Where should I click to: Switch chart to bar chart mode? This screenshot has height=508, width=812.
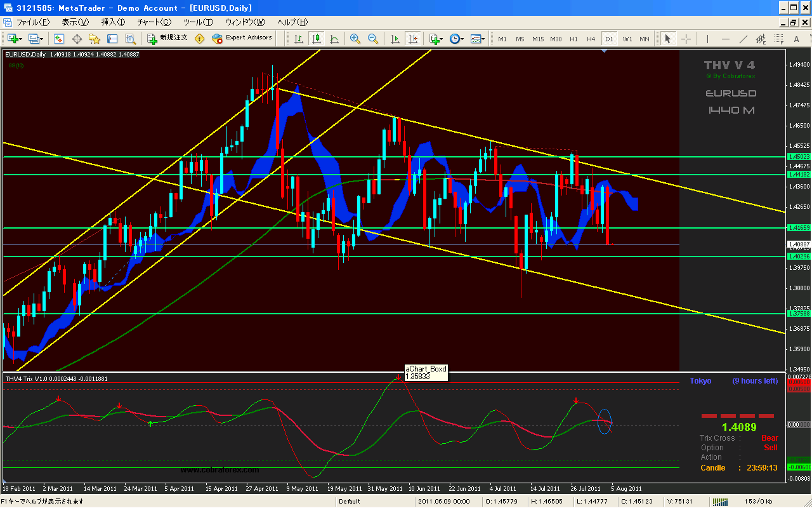tap(298, 39)
